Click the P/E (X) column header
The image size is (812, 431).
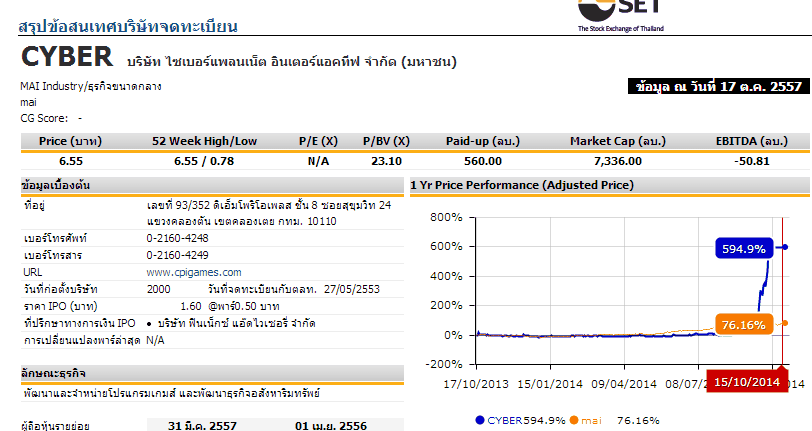click(318, 141)
